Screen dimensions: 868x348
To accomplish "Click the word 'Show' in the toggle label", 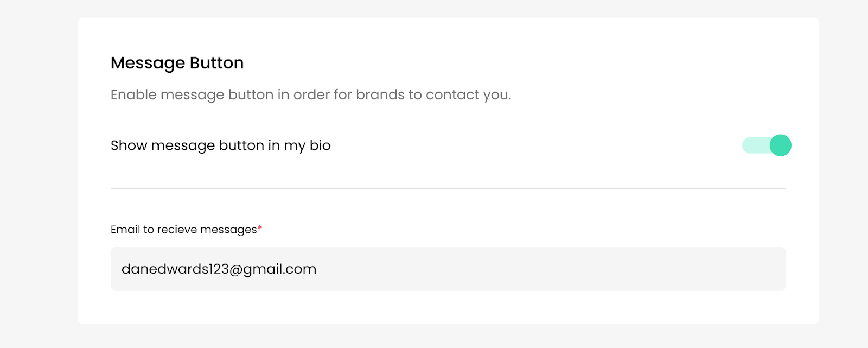I will (129, 145).
